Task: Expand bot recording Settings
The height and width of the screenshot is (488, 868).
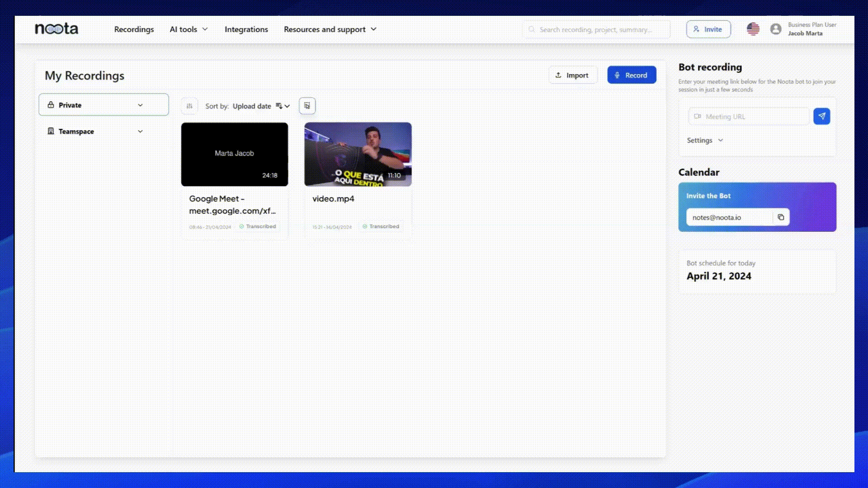Action: click(704, 141)
